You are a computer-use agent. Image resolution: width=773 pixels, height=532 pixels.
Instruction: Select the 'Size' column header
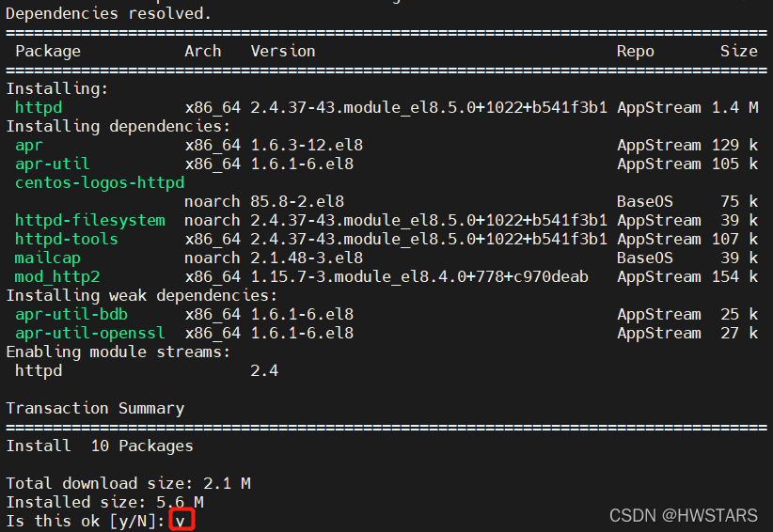click(738, 52)
